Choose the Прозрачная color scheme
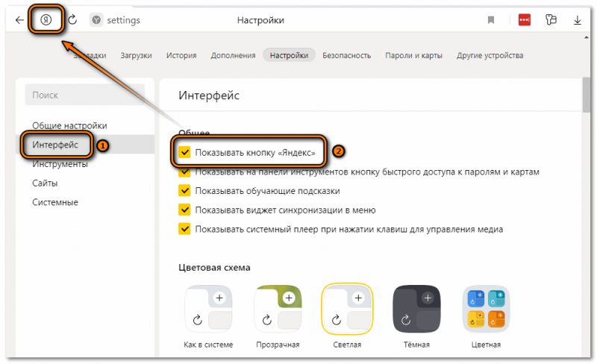The height and width of the screenshot is (364, 597). 278,309
